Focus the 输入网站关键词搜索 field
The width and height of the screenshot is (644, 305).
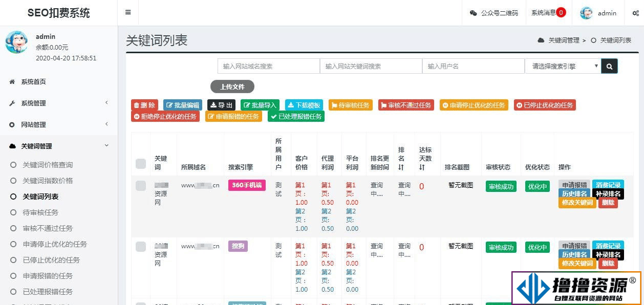coord(371,66)
